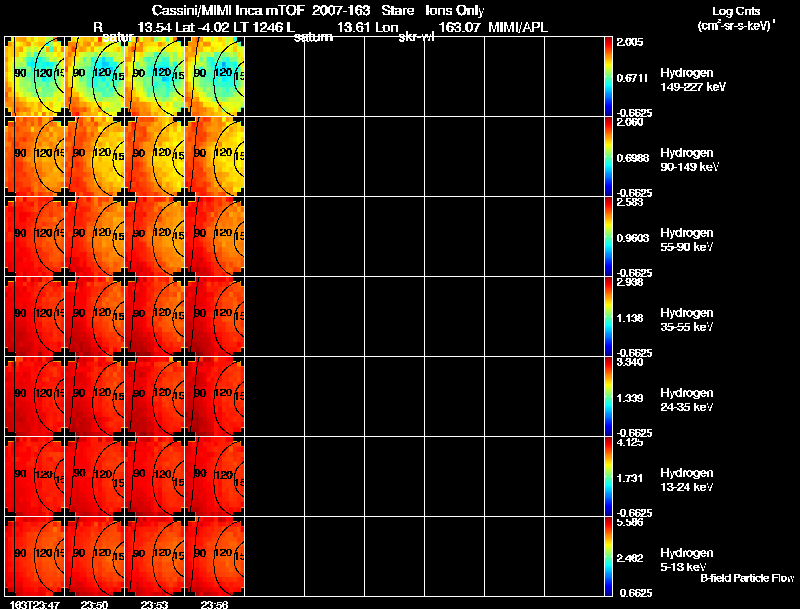Click the '23:50' time label
Image resolution: width=800 pixels, height=609 pixels.
tap(94, 604)
